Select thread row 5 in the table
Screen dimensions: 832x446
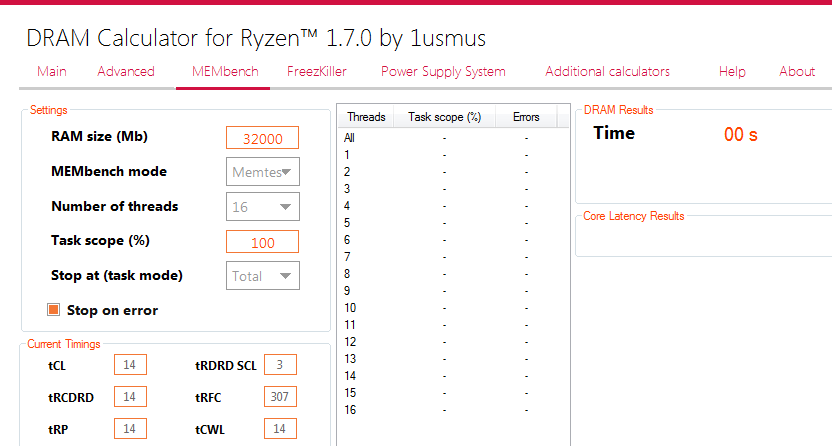pos(453,223)
